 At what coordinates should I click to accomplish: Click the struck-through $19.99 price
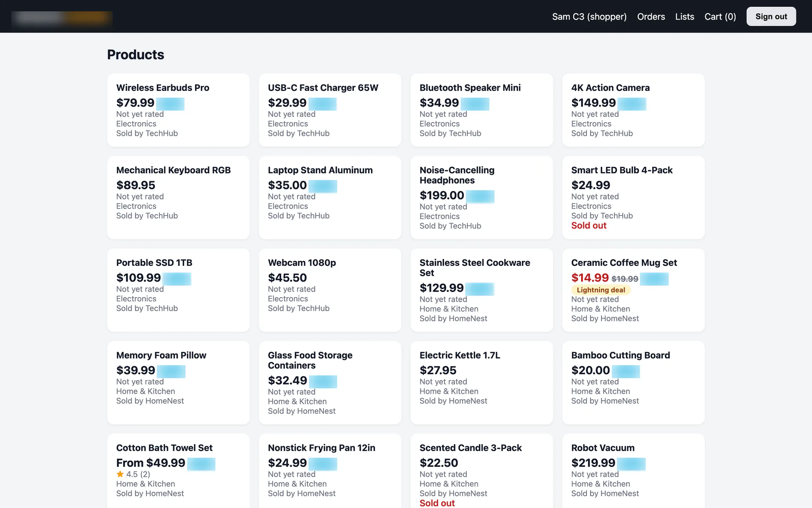point(625,279)
